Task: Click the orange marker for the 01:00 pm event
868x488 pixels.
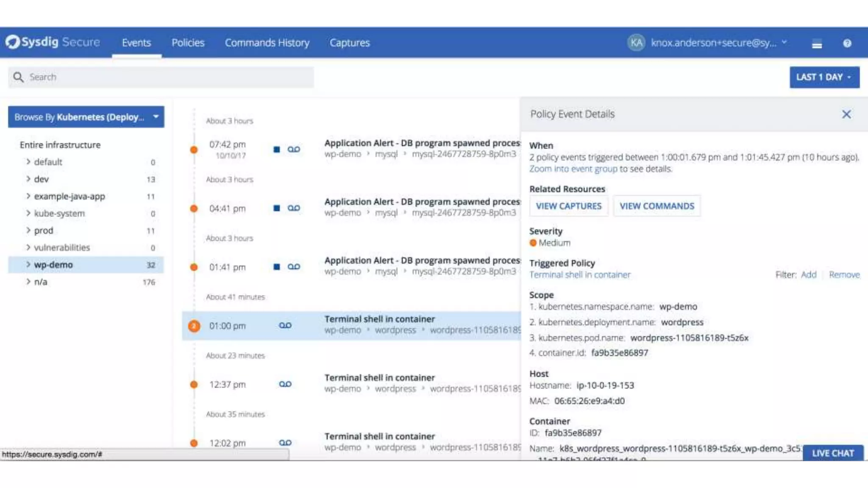Action: [194, 326]
